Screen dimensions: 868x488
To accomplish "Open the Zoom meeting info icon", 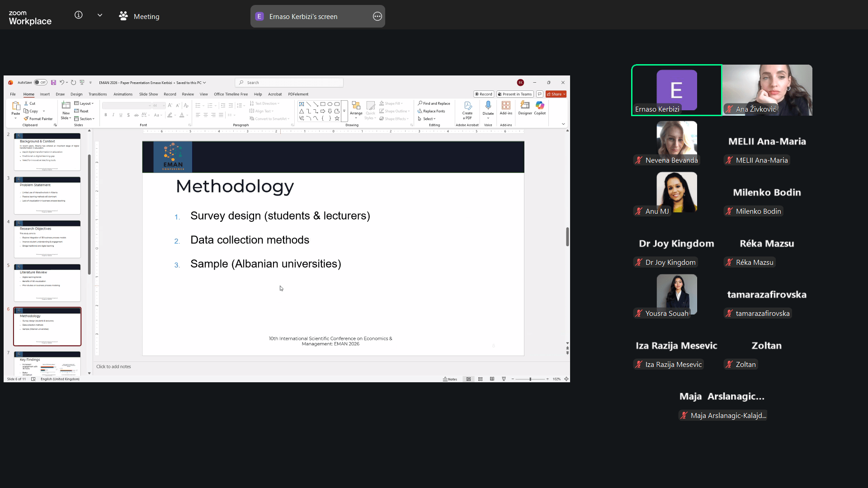I will 79,15.
